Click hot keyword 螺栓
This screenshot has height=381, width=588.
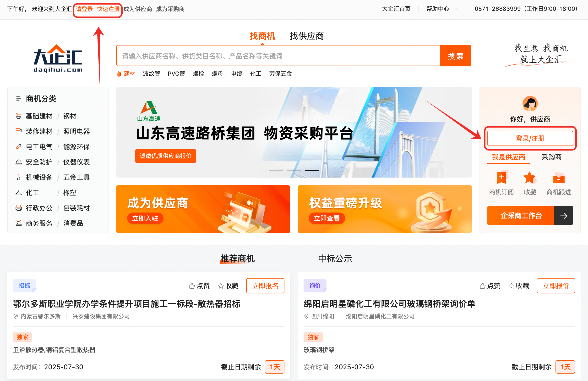pos(198,74)
